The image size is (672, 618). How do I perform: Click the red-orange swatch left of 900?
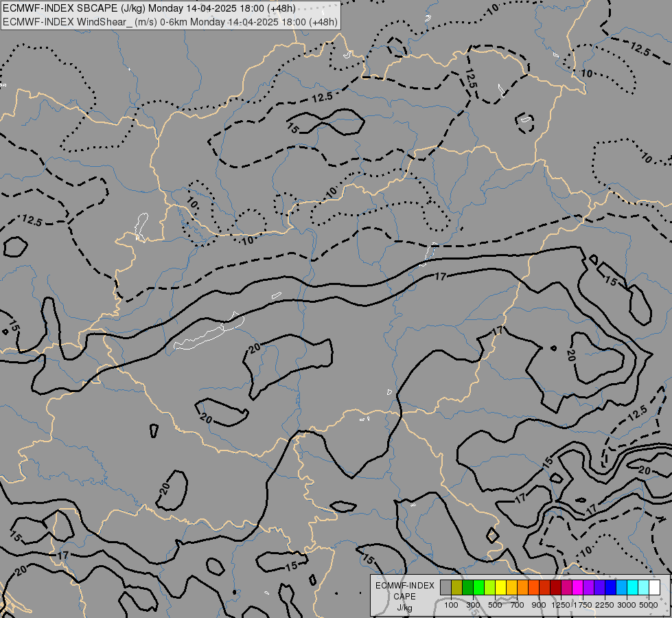[533, 588]
